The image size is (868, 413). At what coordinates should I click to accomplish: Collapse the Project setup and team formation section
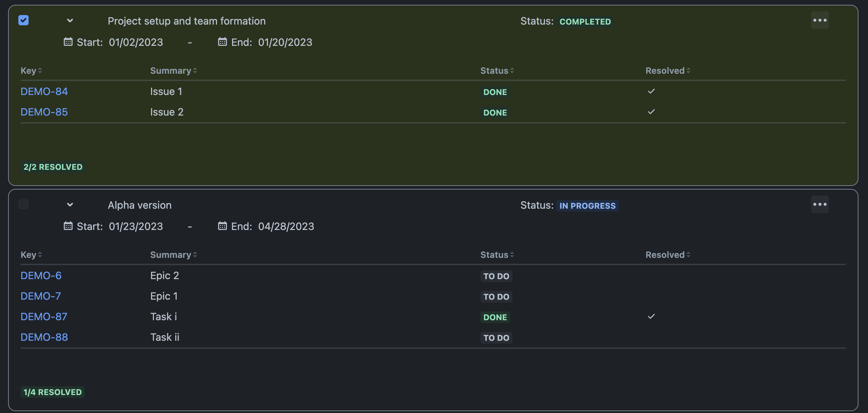70,21
